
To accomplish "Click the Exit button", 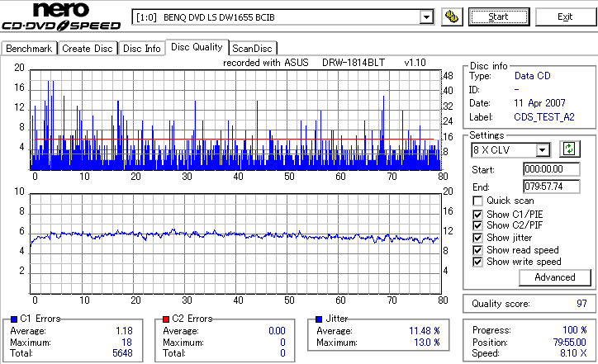I will [565, 17].
